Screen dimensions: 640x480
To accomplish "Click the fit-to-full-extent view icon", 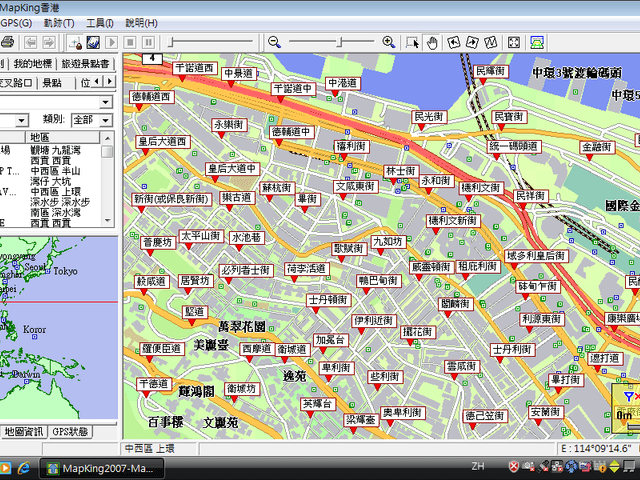I will coord(513,42).
